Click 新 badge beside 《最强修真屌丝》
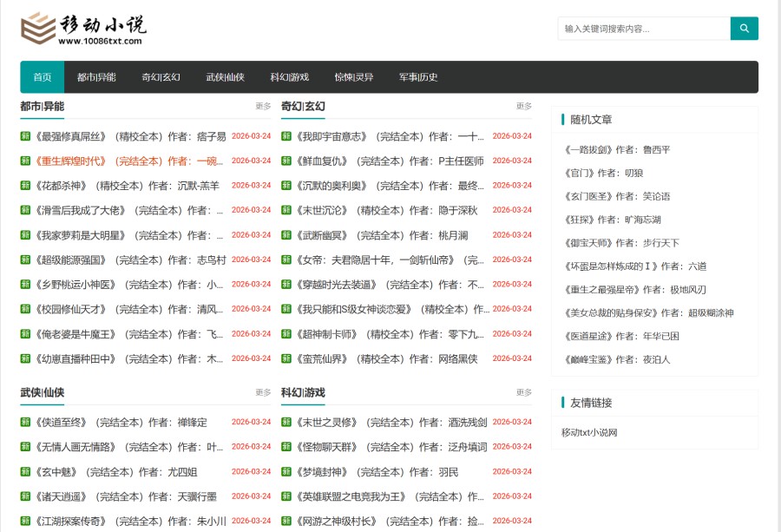 coord(23,135)
